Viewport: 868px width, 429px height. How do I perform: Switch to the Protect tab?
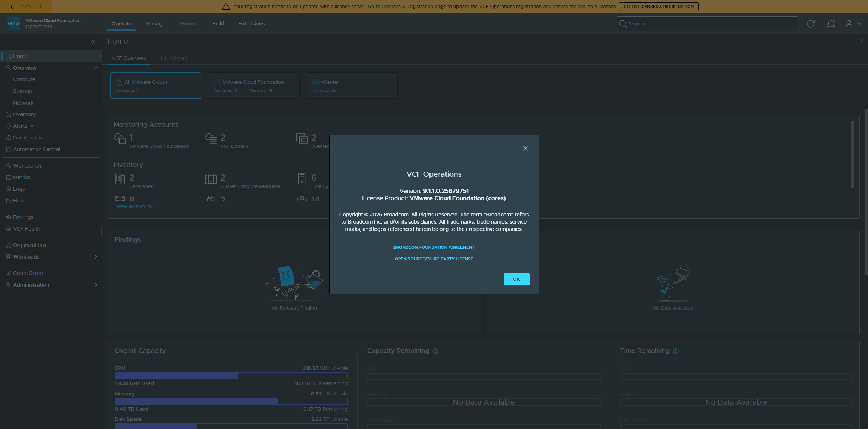point(189,24)
